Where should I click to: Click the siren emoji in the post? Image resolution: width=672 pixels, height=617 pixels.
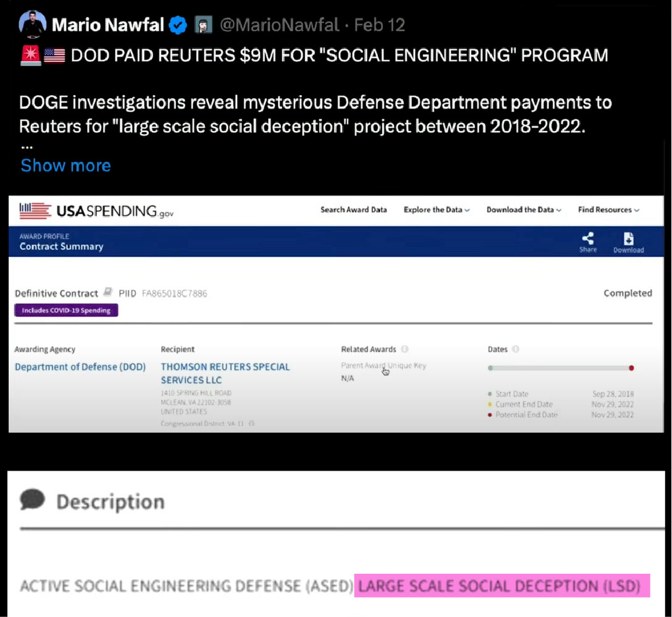(30, 55)
